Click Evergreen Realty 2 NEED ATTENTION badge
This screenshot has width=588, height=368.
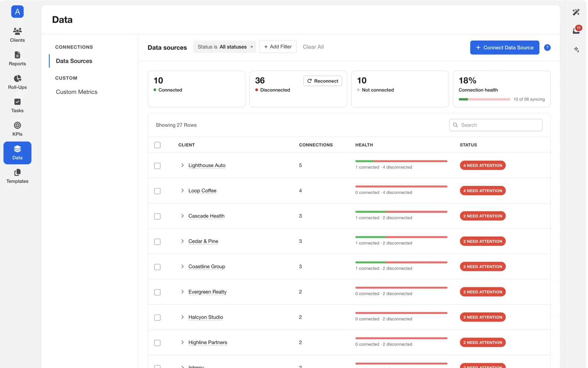tap(483, 292)
